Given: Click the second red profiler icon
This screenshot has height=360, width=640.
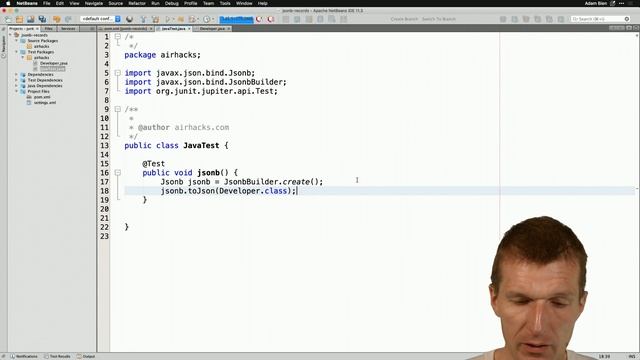Looking at the screenshot, I should [271, 19].
